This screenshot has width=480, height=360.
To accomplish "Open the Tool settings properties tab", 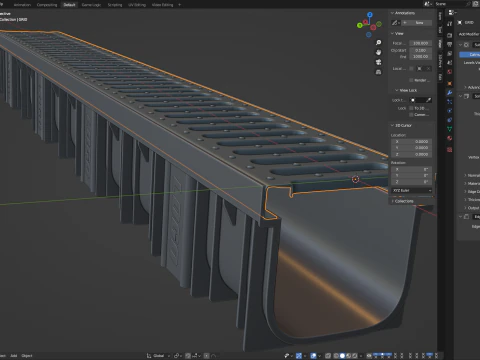I will click(x=450, y=24).
